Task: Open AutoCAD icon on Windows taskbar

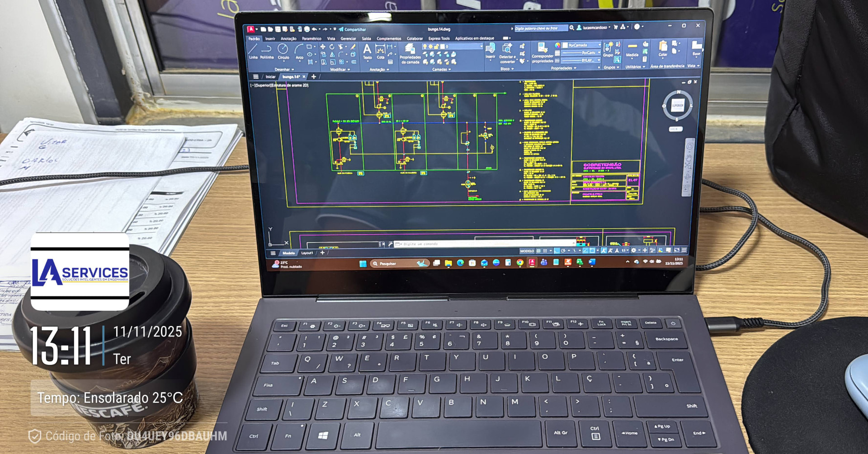Action: coord(532,262)
